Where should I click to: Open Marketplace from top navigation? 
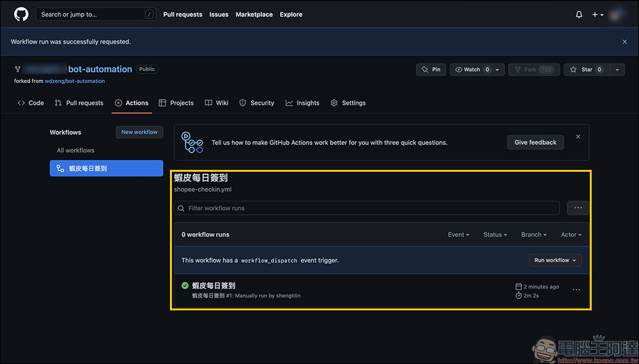(254, 15)
